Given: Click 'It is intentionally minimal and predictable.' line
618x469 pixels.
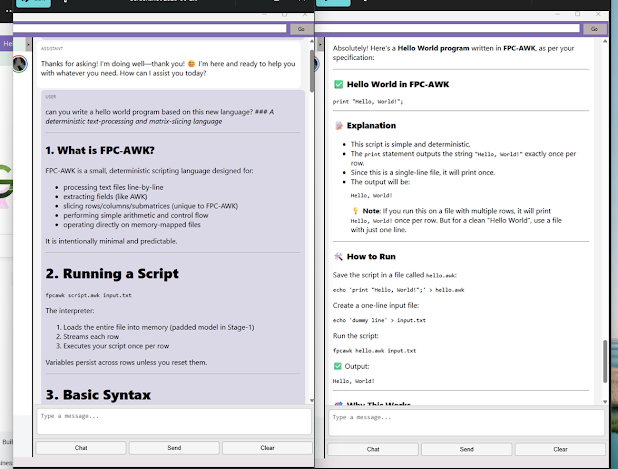Looking at the screenshot, I should point(111,241).
